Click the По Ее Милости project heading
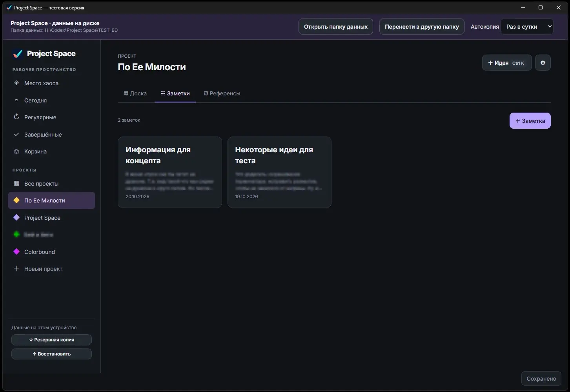This screenshot has height=392, width=570. 152,67
